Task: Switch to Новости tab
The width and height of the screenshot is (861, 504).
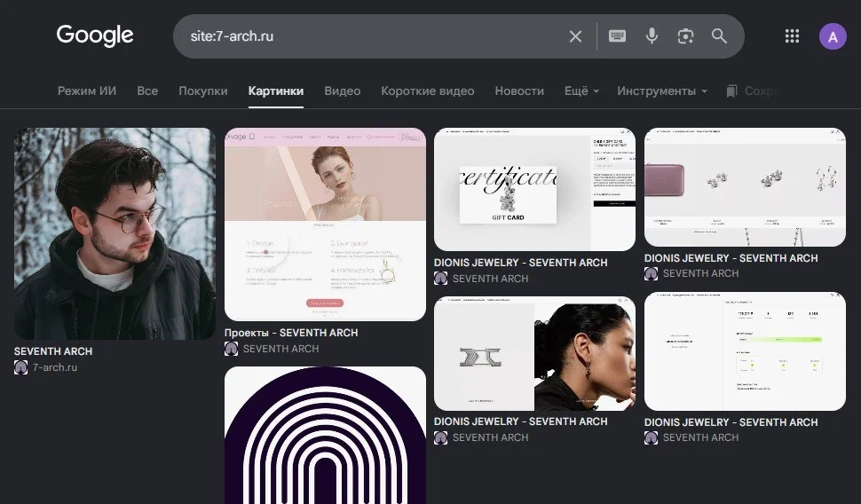Action: coord(519,91)
